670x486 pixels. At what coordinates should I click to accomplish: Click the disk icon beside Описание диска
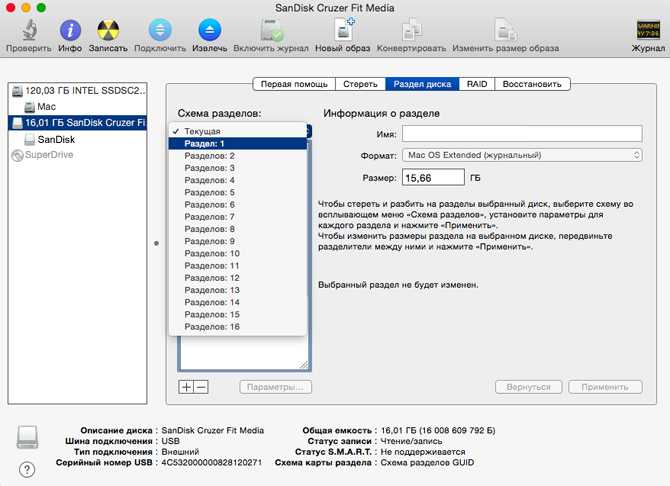(x=27, y=436)
